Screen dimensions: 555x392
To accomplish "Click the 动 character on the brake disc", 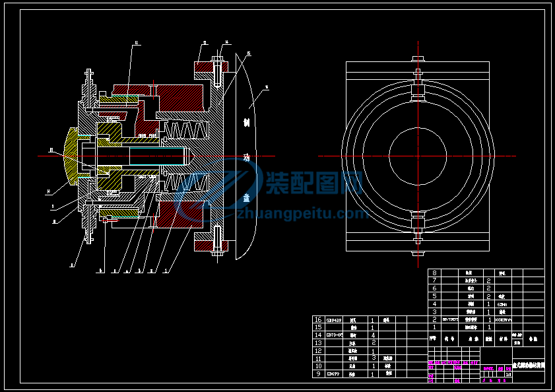I will point(246,158).
